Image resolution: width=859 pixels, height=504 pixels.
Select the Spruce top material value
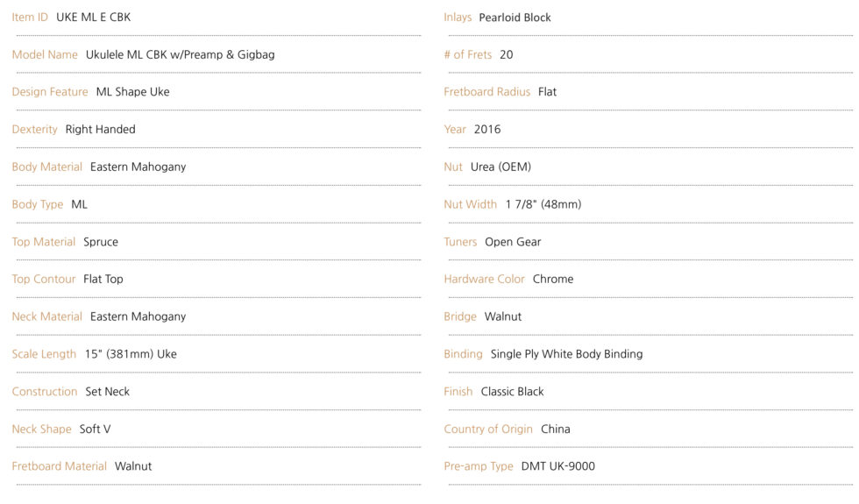[101, 242]
